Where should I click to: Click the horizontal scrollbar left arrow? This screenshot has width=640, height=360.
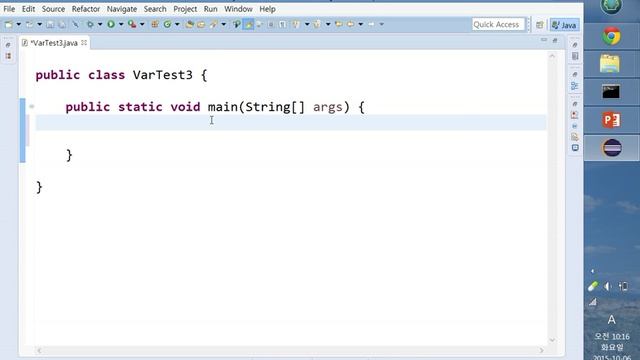(x=39, y=350)
